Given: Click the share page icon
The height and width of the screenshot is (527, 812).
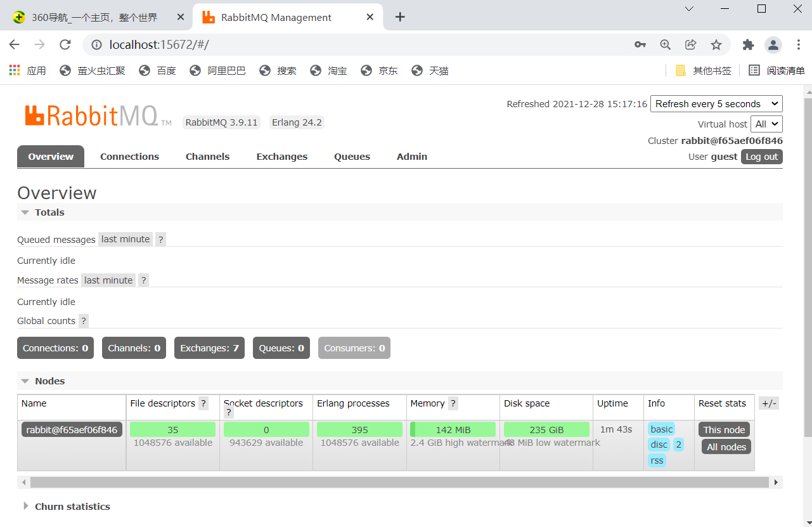Looking at the screenshot, I should [691, 44].
